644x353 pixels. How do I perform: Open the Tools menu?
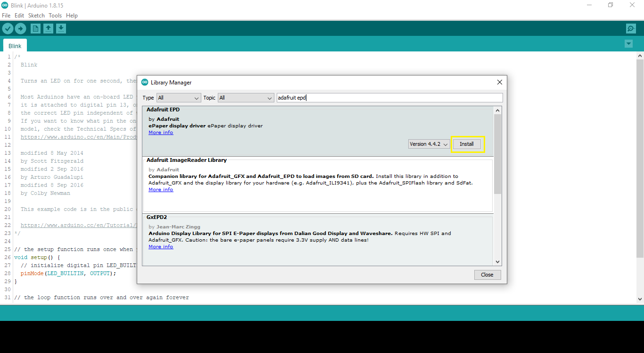(55, 16)
